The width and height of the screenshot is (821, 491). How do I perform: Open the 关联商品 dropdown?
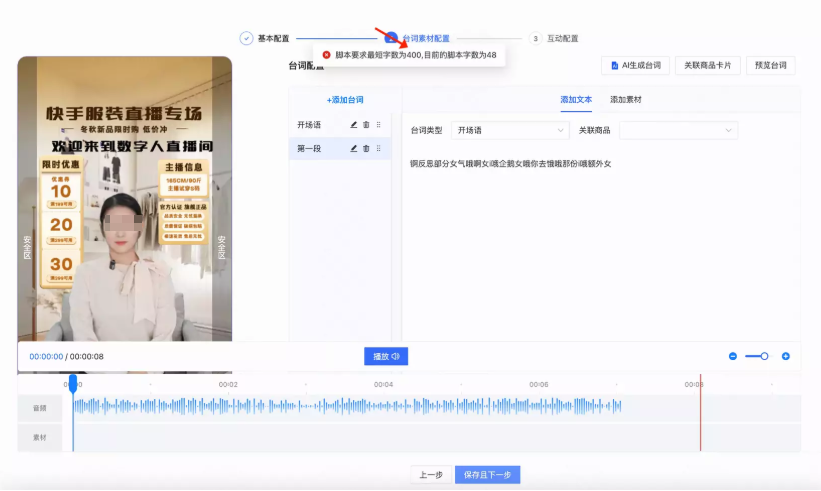coord(678,130)
